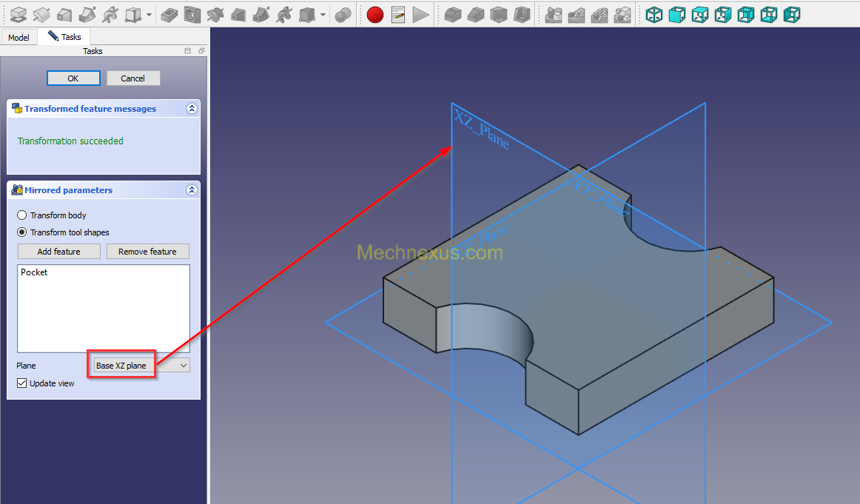The width and height of the screenshot is (860, 504).
Task: Start macro recording with red button
Action: click(375, 14)
